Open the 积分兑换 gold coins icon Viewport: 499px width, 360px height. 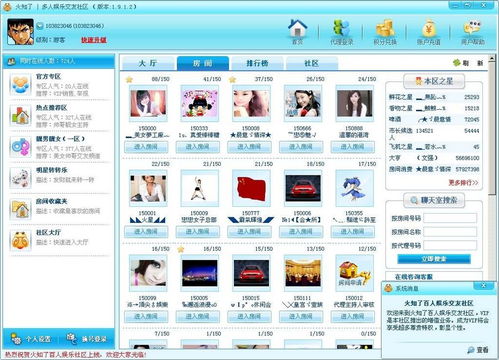(x=385, y=32)
